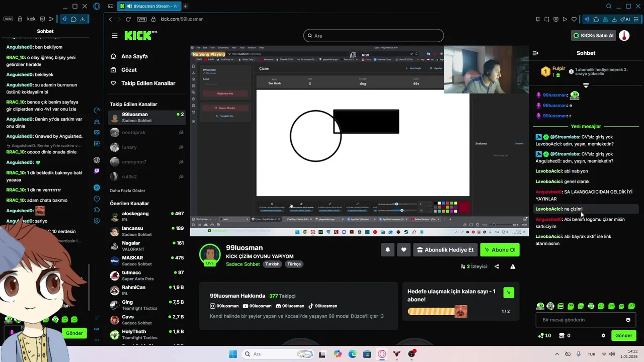Image resolution: width=644 pixels, height=362 pixels.
Task: Open Takip Edilen Kanallar menu item
Action: coord(143,83)
